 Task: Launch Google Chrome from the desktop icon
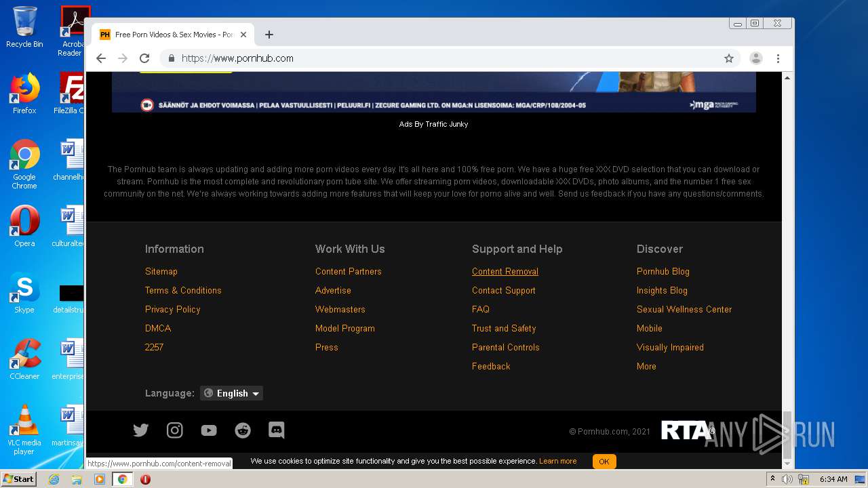tap(24, 164)
